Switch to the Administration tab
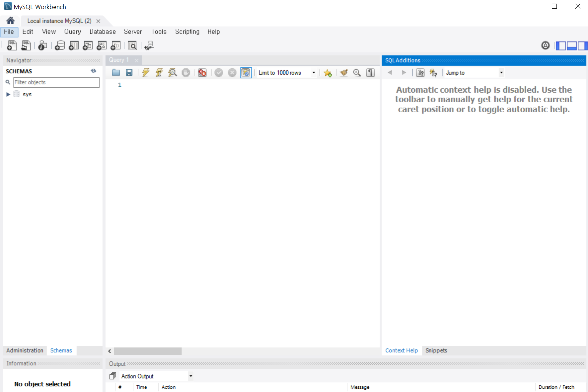 [25, 350]
